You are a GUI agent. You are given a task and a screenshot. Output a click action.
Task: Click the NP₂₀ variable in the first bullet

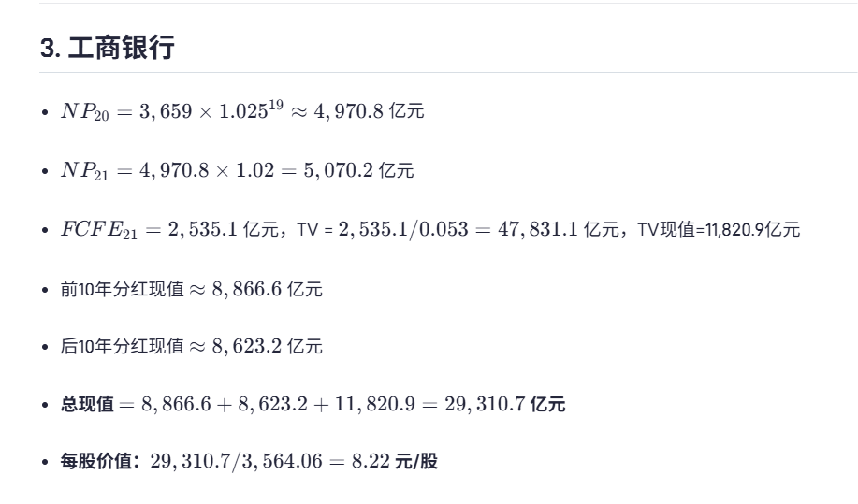tap(85, 112)
